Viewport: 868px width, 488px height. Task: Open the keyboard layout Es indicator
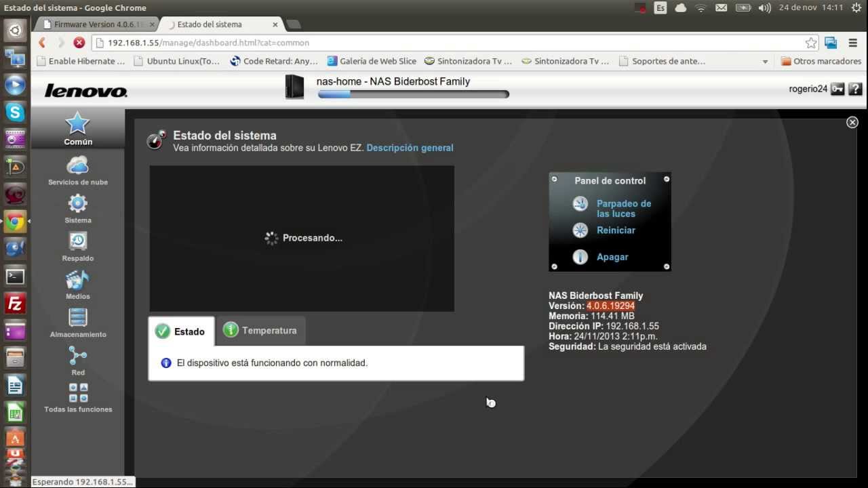(x=660, y=7)
